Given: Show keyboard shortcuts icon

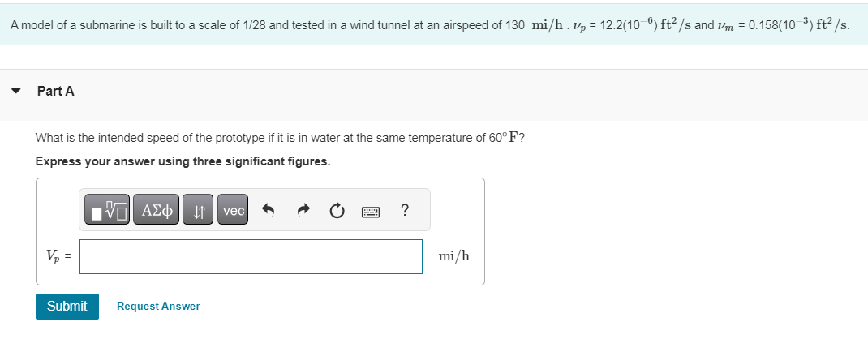Looking at the screenshot, I should [370, 211].
